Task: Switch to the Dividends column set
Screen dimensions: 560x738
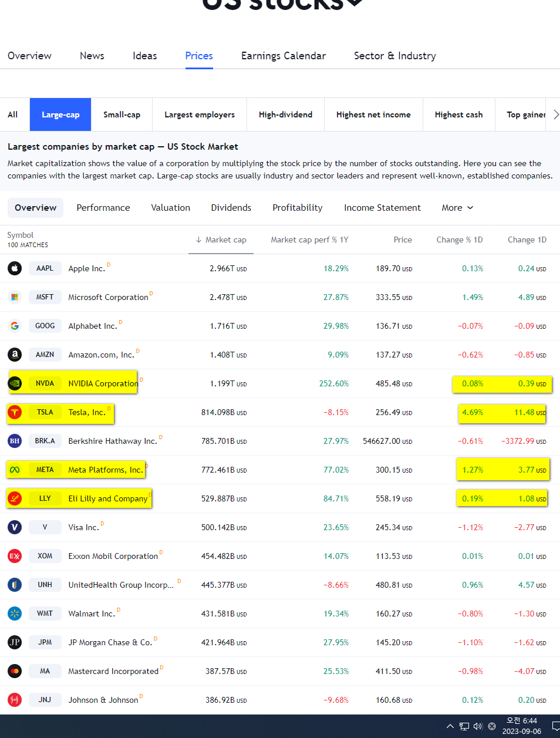Action: 231,208
